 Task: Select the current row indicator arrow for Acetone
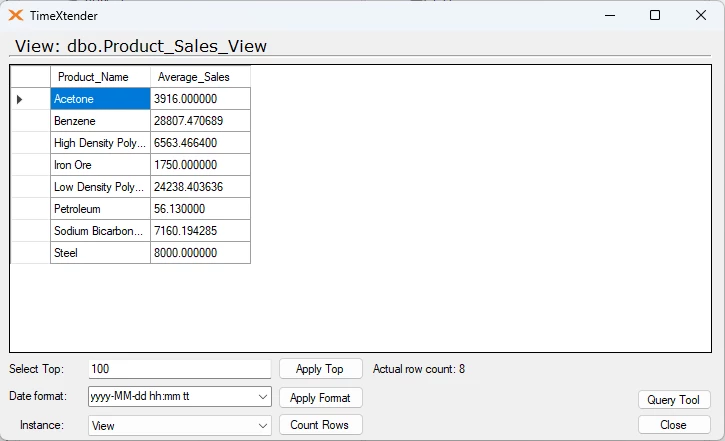pyautogui.click(x=19, y=99)
